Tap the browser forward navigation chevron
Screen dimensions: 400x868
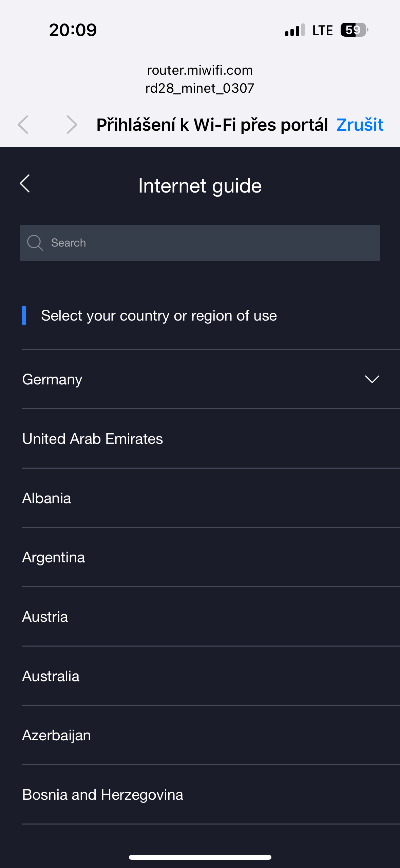(72, 125)
